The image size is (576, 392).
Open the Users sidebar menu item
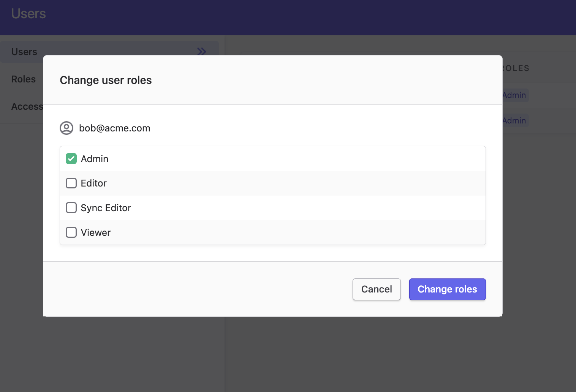pyautogui.click(x=109, y=52)
